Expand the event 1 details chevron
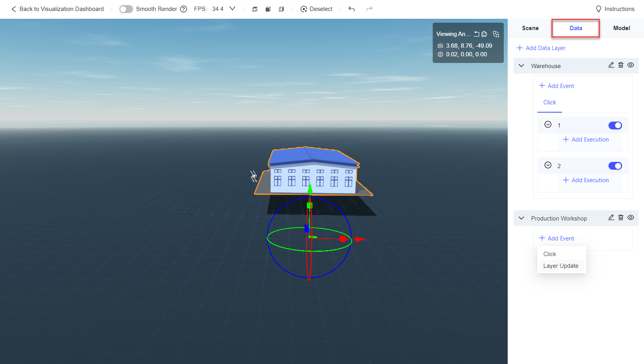This screenshot has width=644, height=364. tap(548, 124)
